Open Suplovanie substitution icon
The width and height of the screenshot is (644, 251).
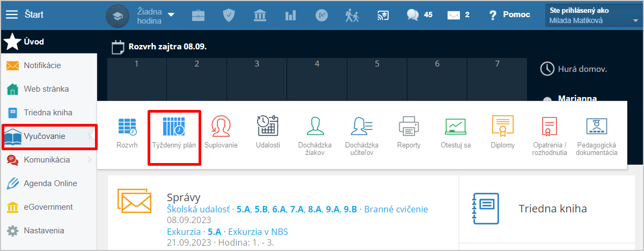pyautogui.click(x=221, y=127)
